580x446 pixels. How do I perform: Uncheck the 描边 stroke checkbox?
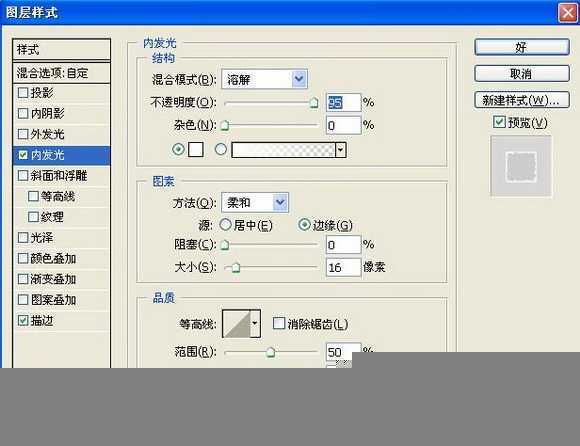[x=23, y=320]
